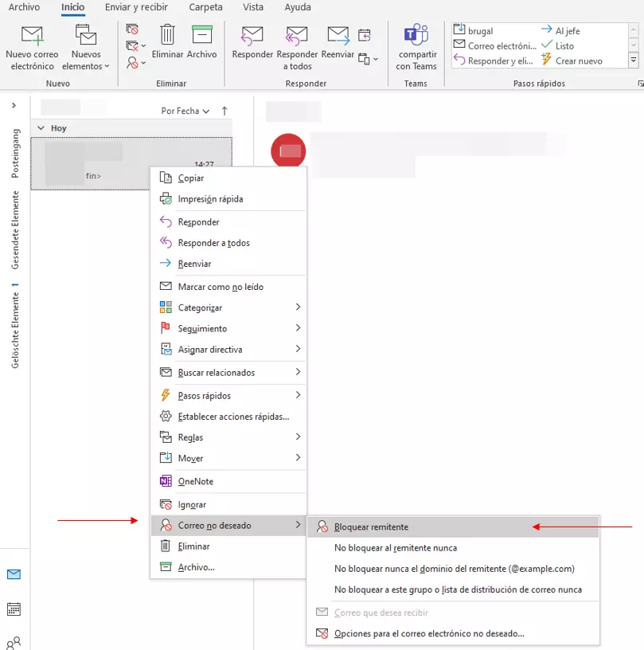644x650 pixels.
Task: Expand Pasos rápidos context submenu
Action: [x=228, y=395]
